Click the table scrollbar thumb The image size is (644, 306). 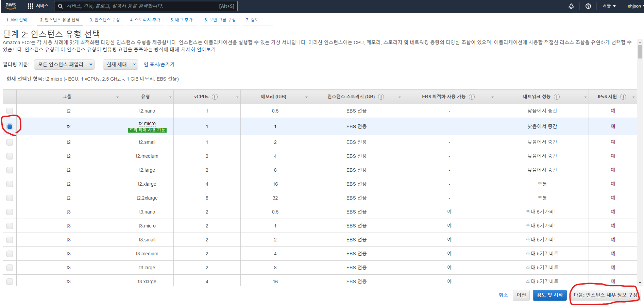click(x=640, y=52)
